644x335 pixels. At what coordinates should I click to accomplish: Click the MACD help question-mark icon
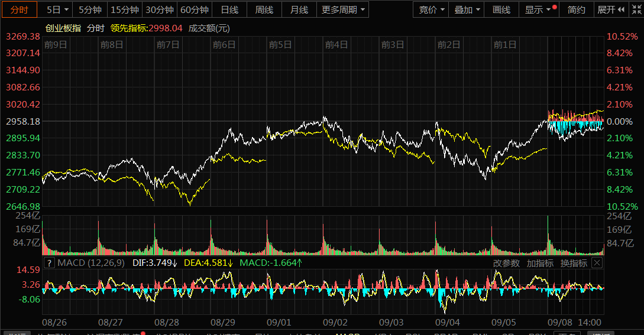click(49, 263)
